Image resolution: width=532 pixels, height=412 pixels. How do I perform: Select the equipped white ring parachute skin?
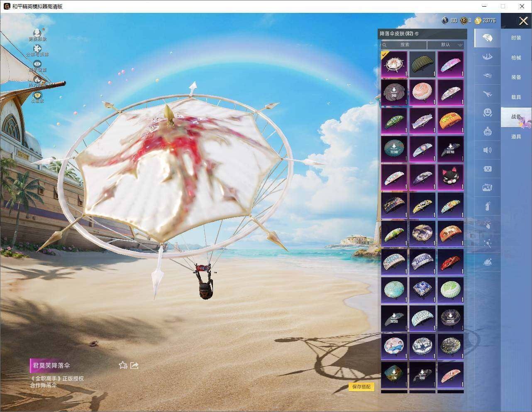click(394, 64)
